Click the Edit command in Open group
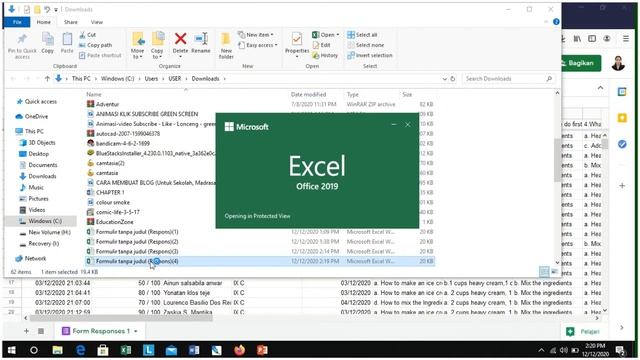The width and height of the screenshot is (640, 360). (322, 45)
